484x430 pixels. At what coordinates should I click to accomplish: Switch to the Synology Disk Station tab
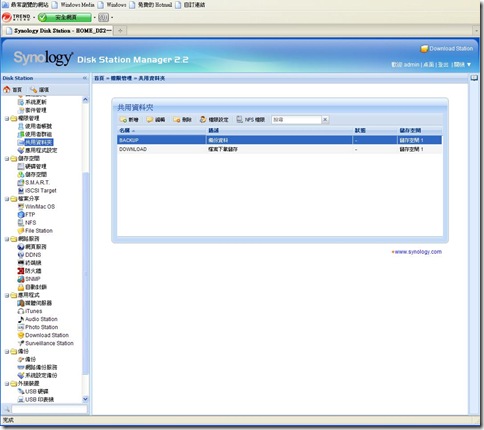57,31
